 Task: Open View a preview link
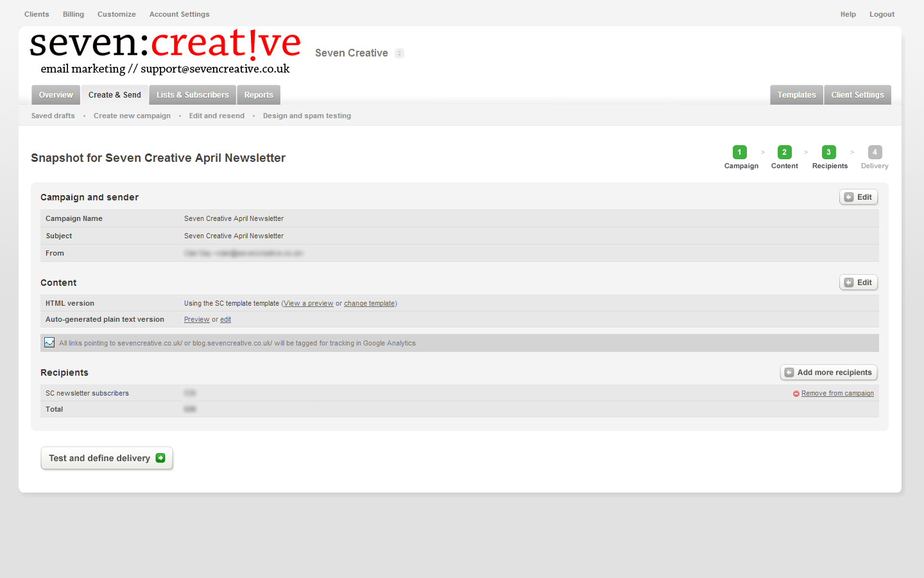(x=308, y=304)
